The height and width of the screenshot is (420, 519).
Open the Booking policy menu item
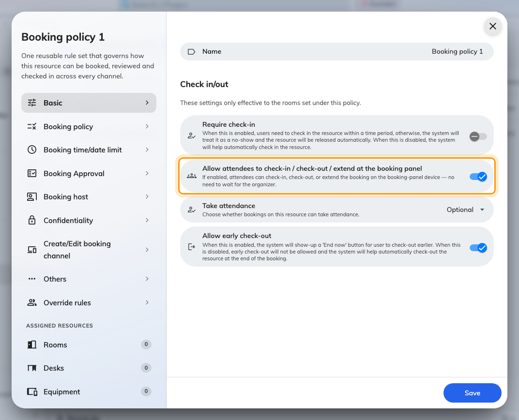[x=89, y=126]
